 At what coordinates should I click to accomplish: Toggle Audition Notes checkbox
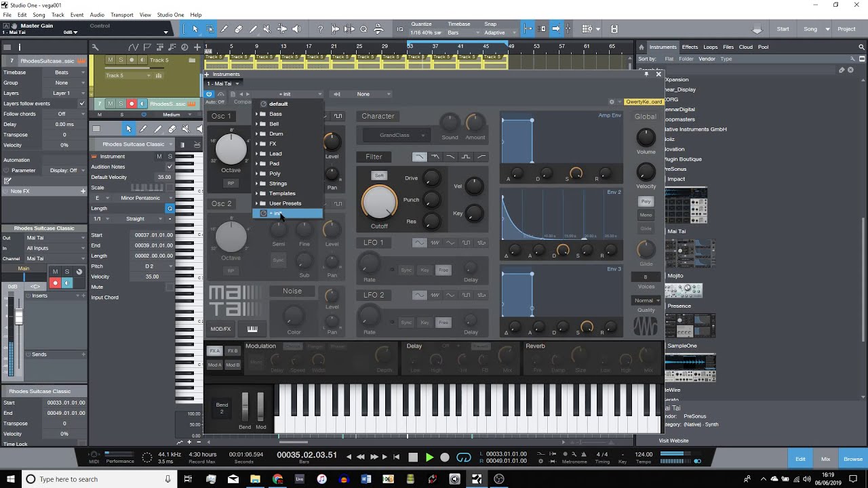click(170, 167)
